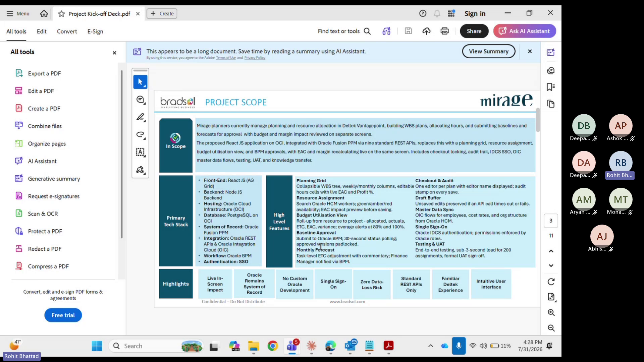Click the current page number 3 box
The width and height of the screenshot is (644, 362).
(551, 221)
